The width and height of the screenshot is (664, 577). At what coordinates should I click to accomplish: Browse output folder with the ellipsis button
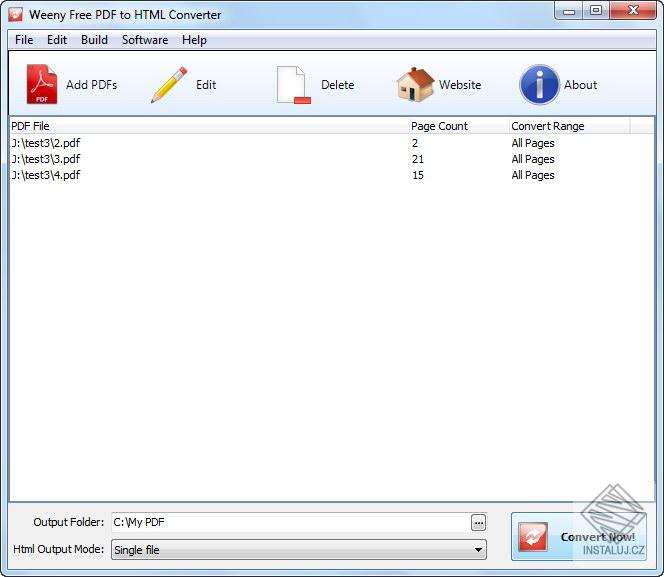(x=479, y=523)
